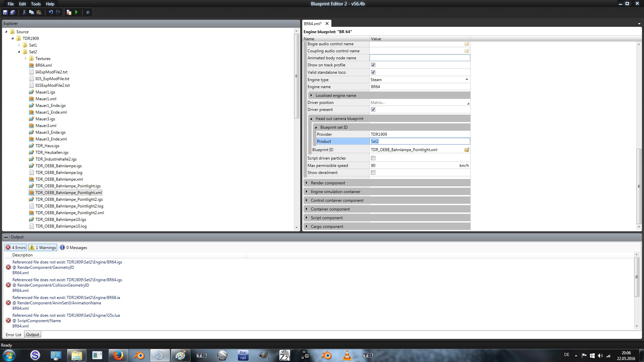Image resolution: width=644 pixels, height=362 pixels.
Task: Expand the Set1 folder in Explorer
Action: [19, 45]
